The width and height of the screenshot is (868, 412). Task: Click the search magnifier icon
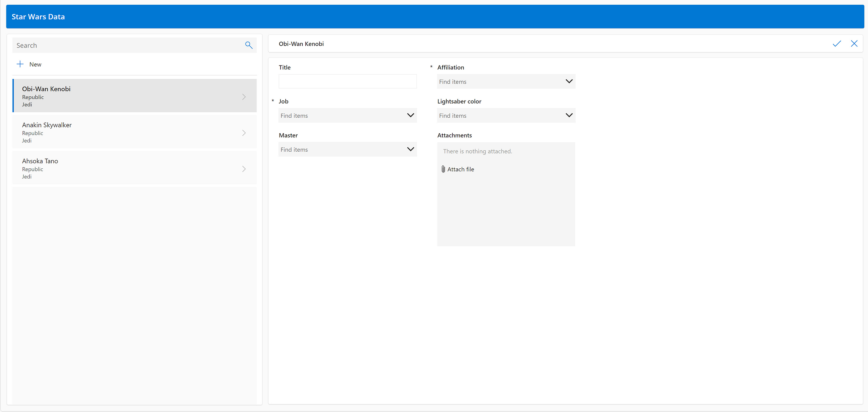click(249, 45)
